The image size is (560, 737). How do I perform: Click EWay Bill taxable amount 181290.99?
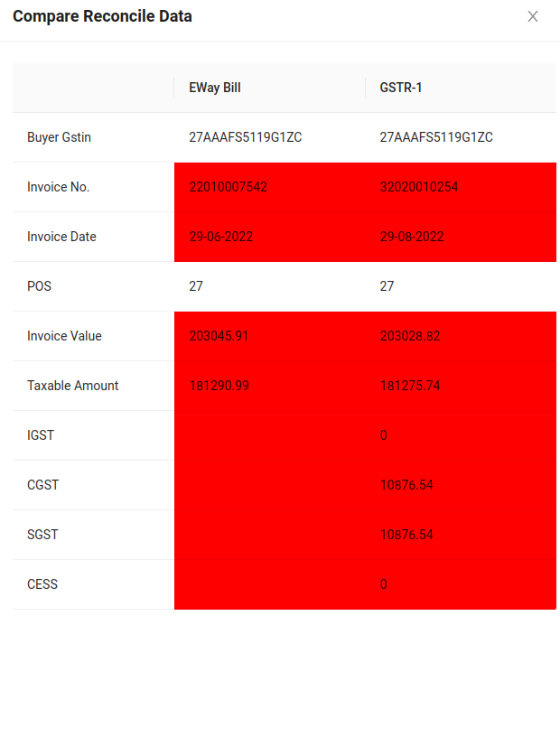[x=219, y=386]
